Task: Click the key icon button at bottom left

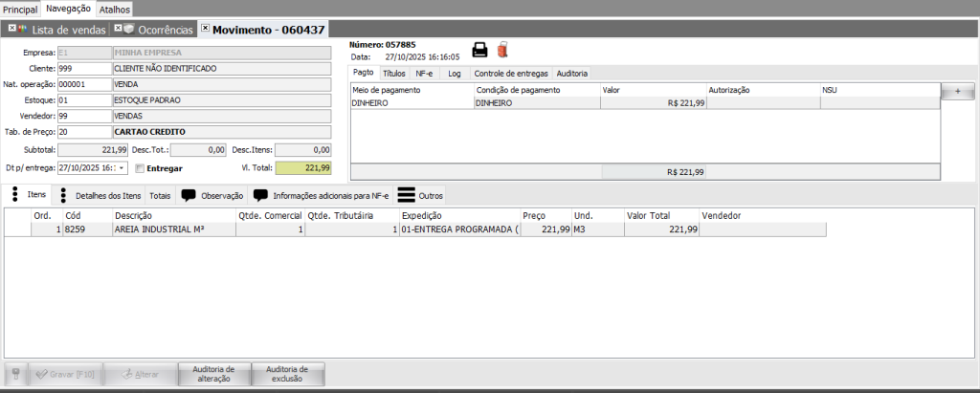Action: (x=15, y=373)
